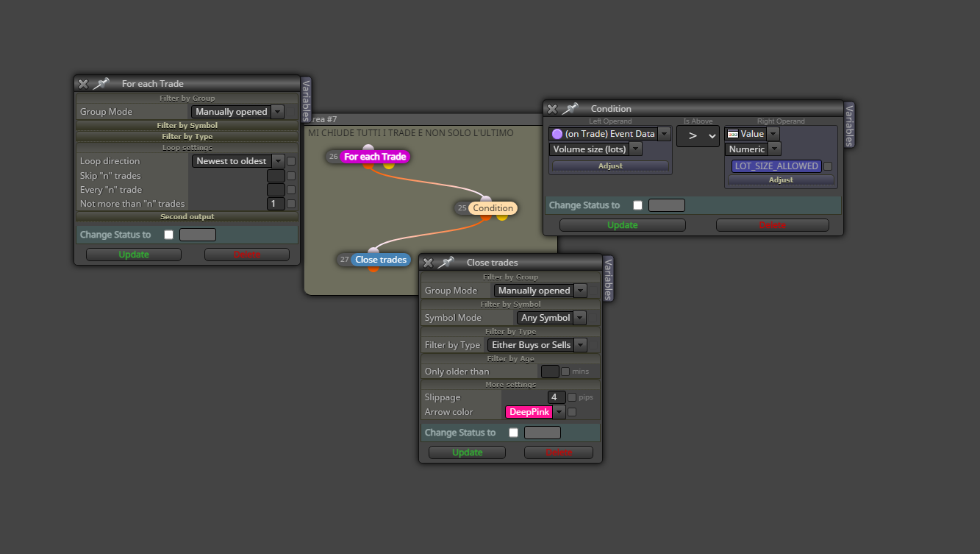The image size is (980, 554).
Task: Click the Skip "n" trades input field
Action: pyautogui.click(x=276, y=176)
